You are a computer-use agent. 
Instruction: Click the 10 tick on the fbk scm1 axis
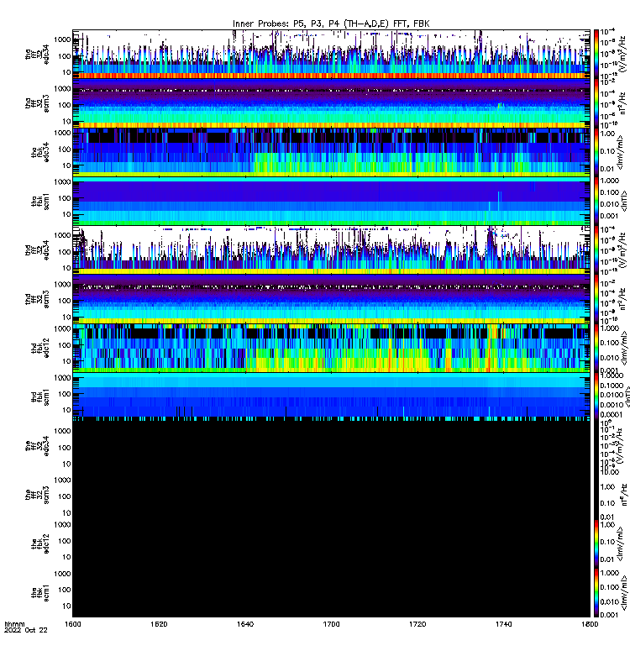(x=66, y=606)
